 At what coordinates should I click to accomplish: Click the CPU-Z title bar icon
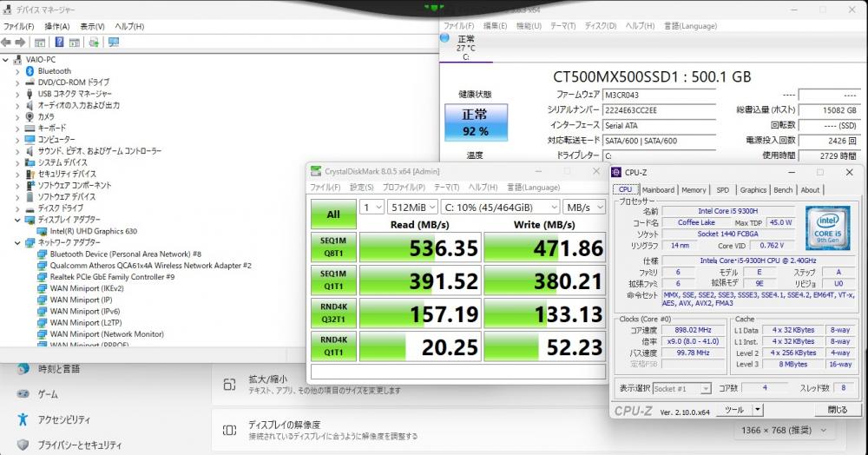pos(616,173)
